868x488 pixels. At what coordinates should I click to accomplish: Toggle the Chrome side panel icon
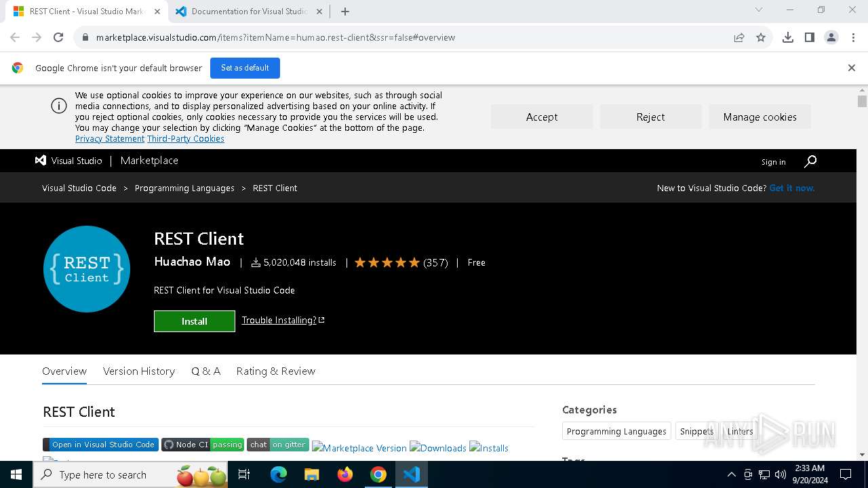coord(810,37)
